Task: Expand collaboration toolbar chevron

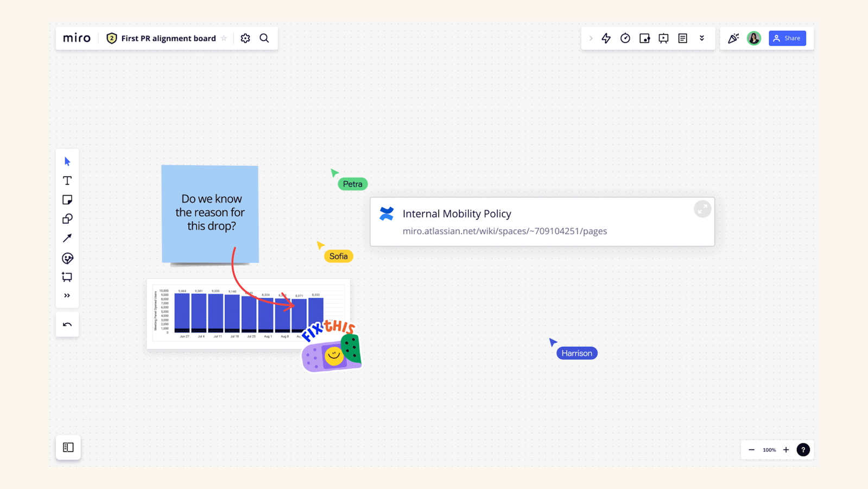Action: pos(591,38)
